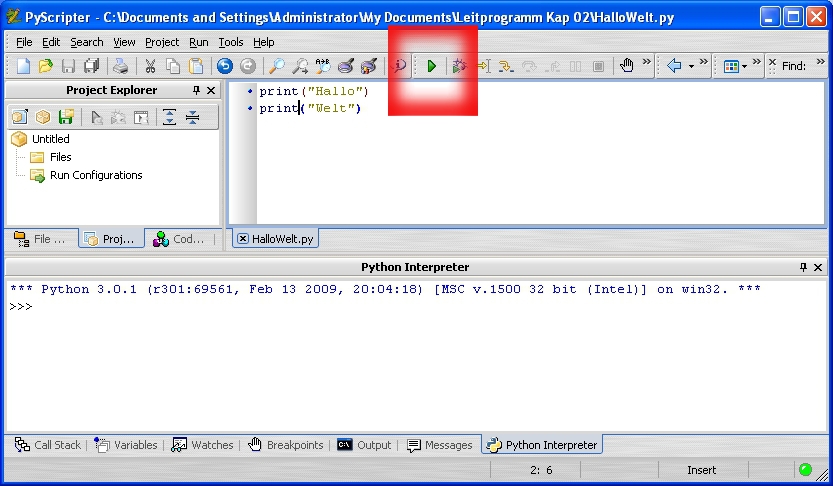Click the Toggle breakpoint hand icon
Screen dimensions: 833x486
coord(627,66)
